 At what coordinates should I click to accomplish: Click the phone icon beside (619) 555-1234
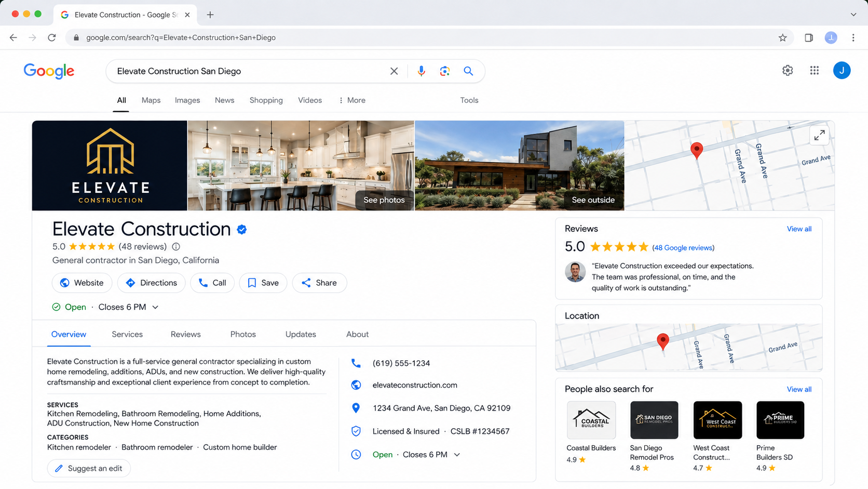point(356,363)
